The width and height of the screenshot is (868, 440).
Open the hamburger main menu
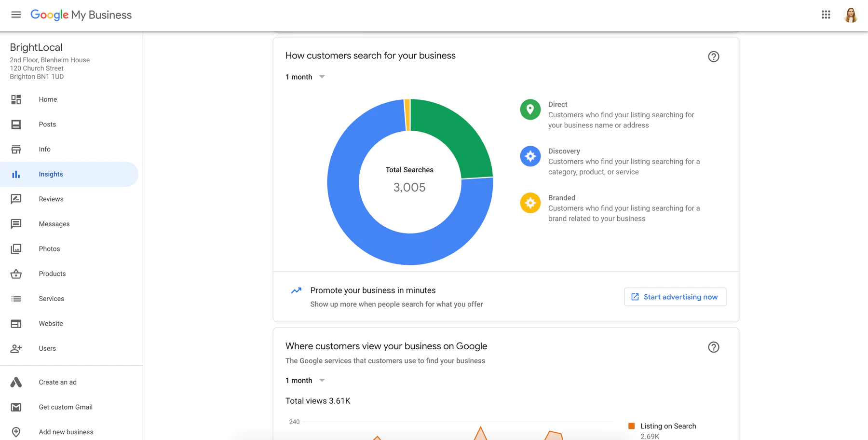16,15
